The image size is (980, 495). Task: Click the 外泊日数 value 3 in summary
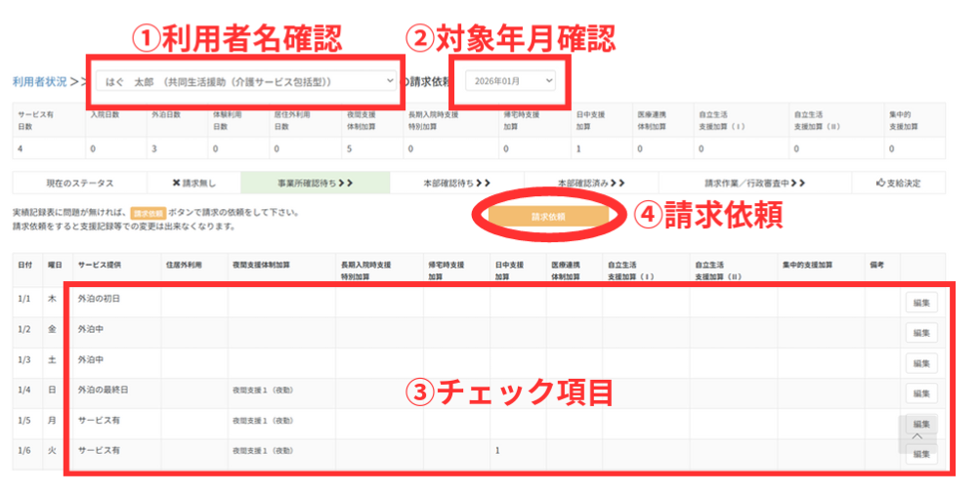(154, 148)
